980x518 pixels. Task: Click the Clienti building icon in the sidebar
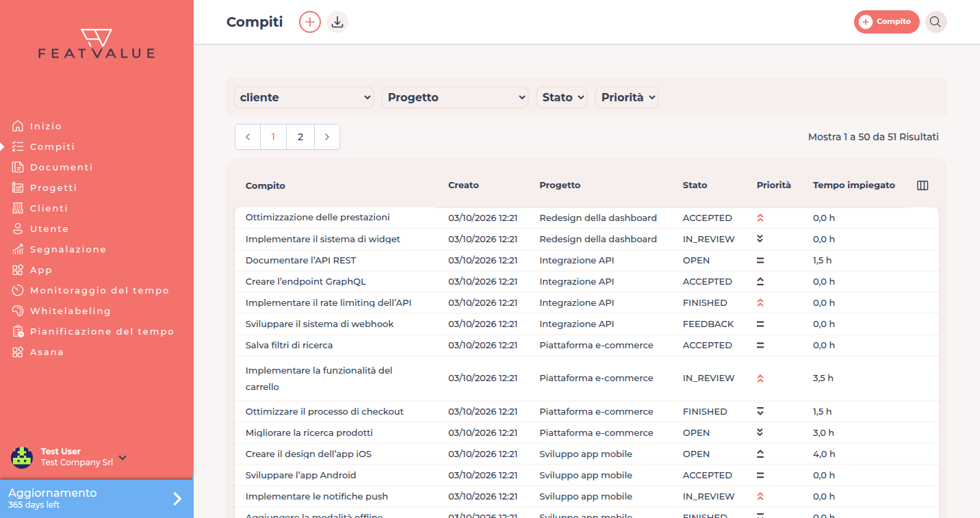tap(18, 208)
